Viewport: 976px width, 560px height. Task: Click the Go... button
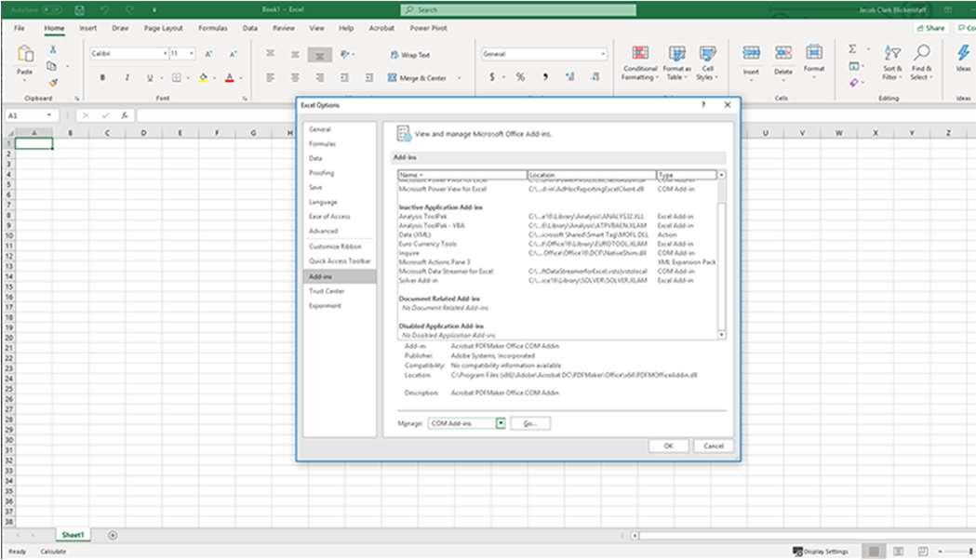tap(530, 424)
